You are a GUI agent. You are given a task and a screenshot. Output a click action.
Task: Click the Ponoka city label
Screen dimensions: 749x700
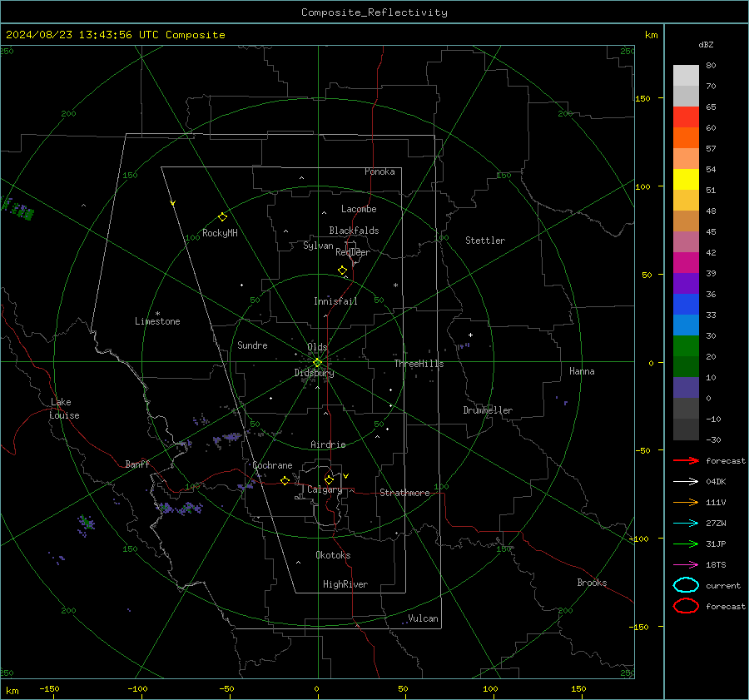click(x=379, y=171)
